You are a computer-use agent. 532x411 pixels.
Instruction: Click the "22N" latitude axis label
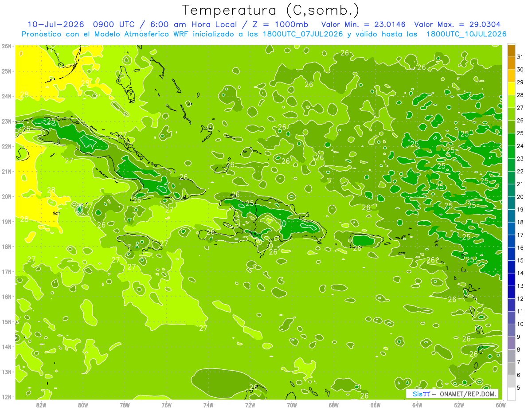click(x=7, y=146)
